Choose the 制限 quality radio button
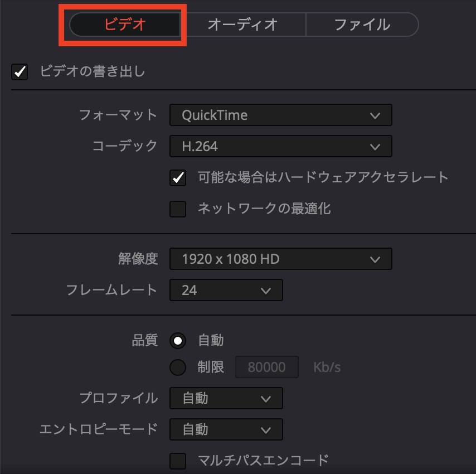Image resolution: width=476 pixels, height=474 pixels. 178,367
